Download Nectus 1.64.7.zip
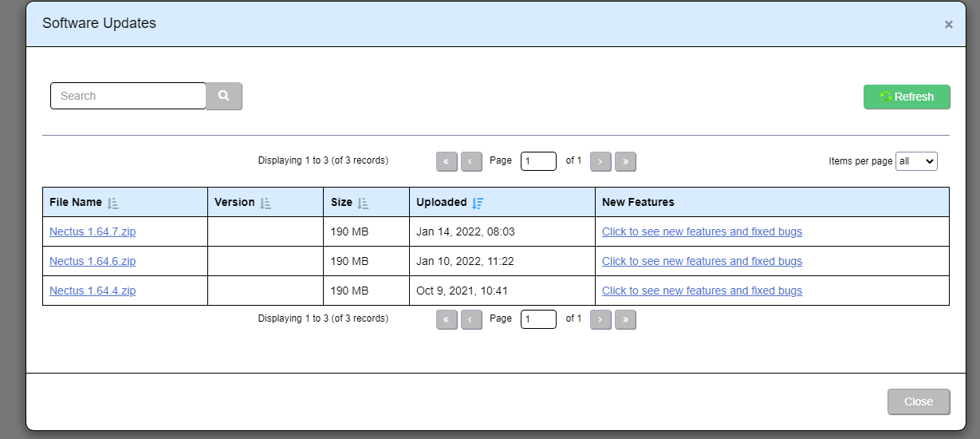 point(92,231)
